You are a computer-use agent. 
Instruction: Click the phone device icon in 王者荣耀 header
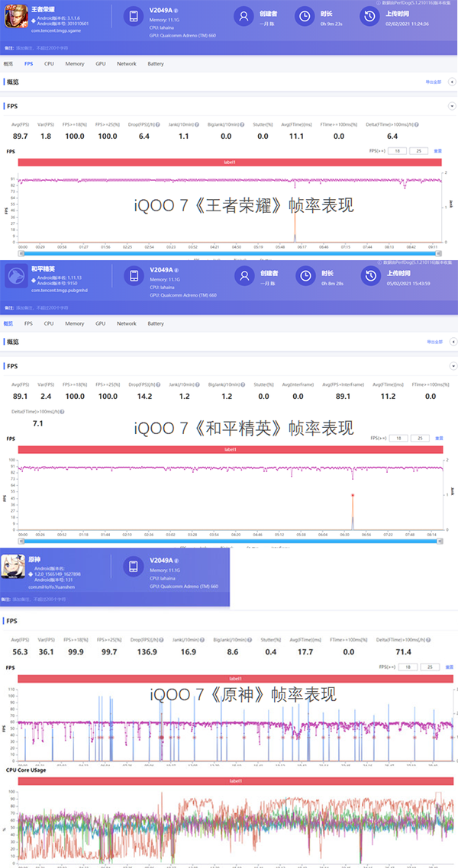(134, 16)
